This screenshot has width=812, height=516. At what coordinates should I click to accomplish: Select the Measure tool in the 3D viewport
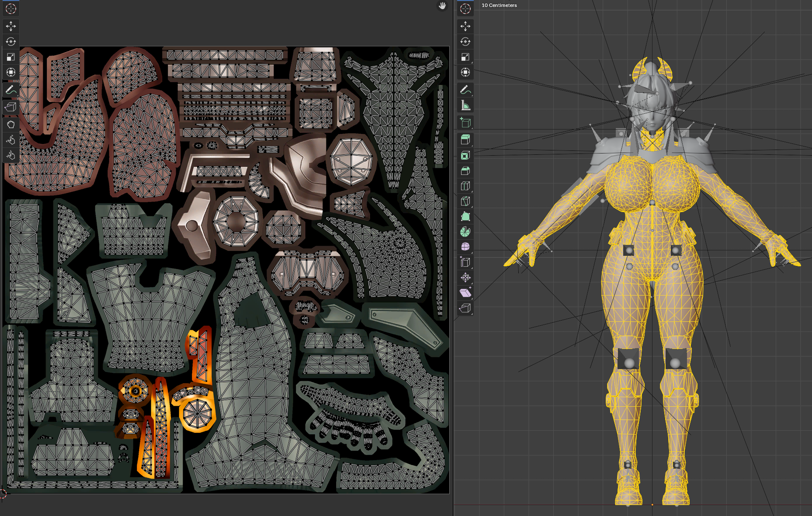coord(465,105)
